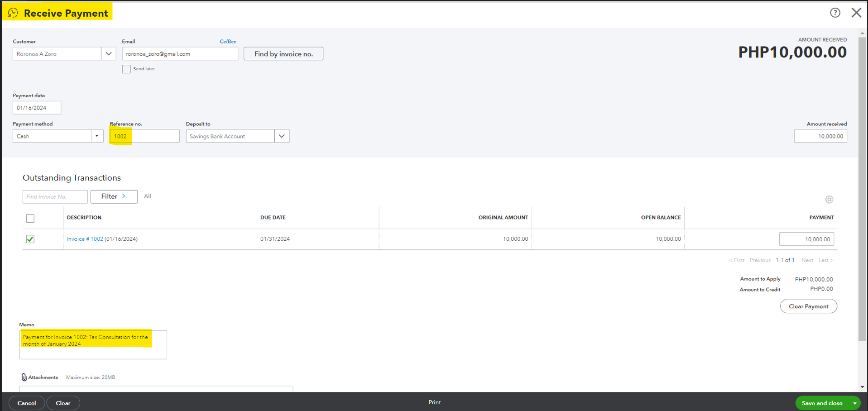Click the Payment amount field for Invoice 1002
Image resolution: width=868 pixels, height=411 pixels.
(x=806, y=239)
